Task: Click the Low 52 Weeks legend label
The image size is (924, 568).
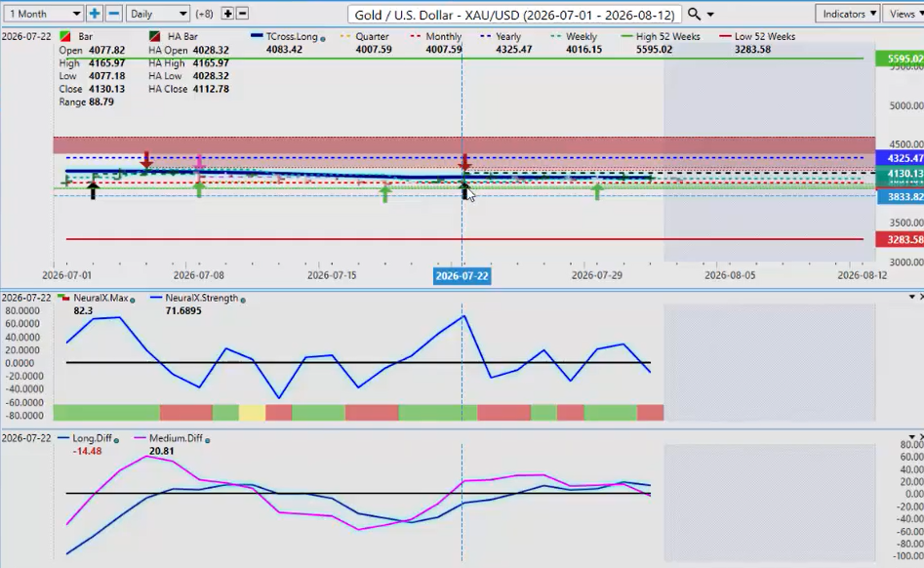Action: tap(765, 36)
